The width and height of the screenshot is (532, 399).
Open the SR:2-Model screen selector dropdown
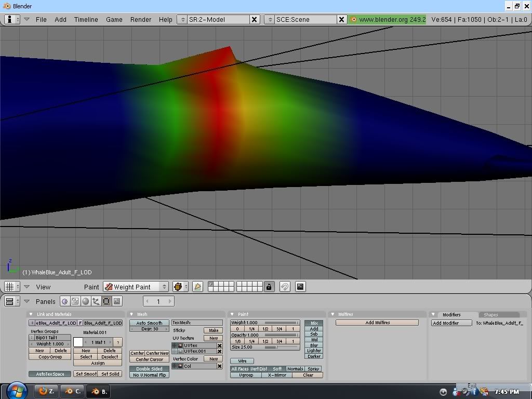(182, 19)
